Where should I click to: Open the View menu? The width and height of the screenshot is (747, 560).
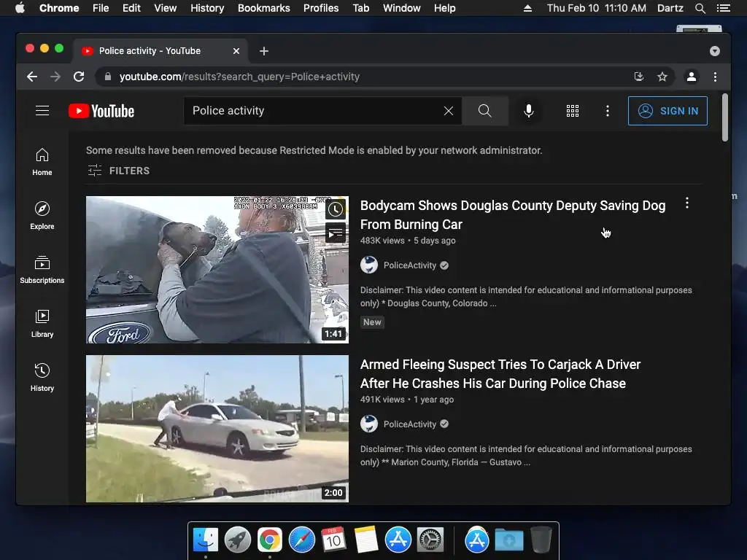[166, 8]
